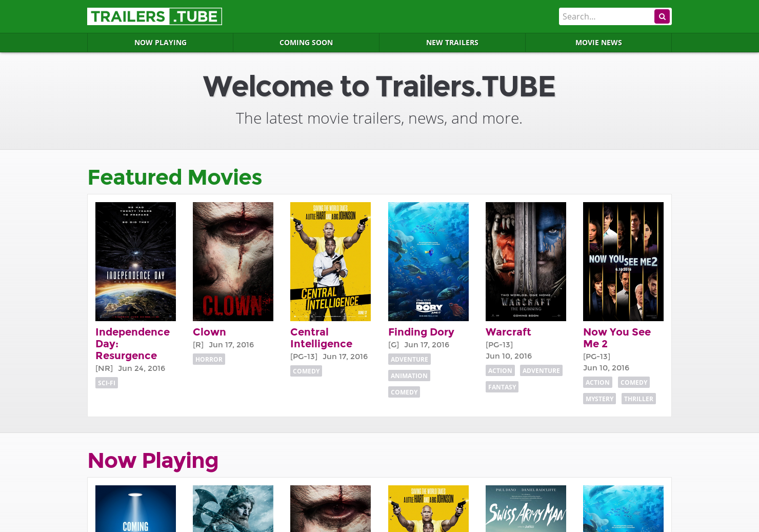Open the Now Playing navigation menu
Image resolution: width=759 pixels, height=532 pixels.
[x=160, y=43]
